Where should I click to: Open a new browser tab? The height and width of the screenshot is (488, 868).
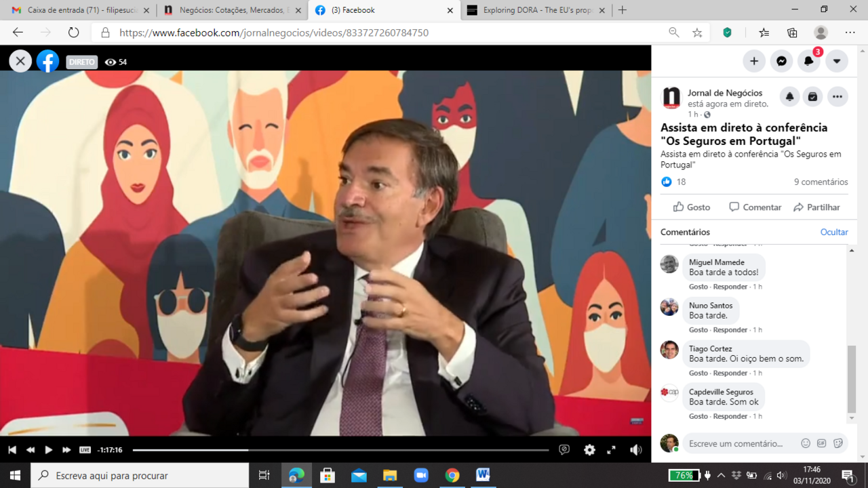622,10
